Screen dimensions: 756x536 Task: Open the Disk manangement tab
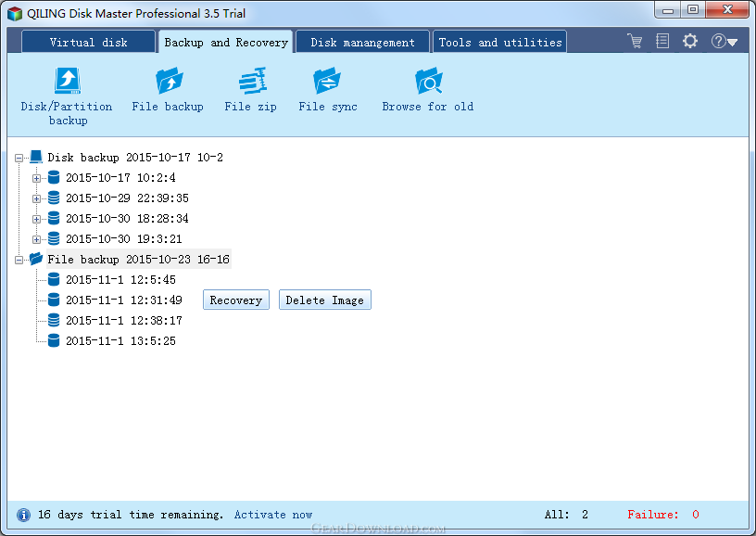pyautogui.click(x=362, y=42)
